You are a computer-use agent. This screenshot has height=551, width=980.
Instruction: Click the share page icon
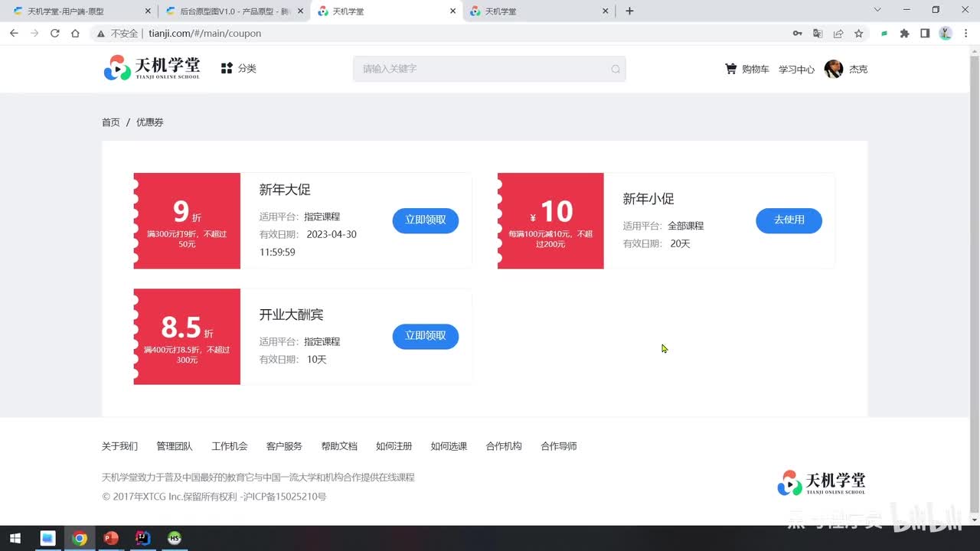(838, 34)
